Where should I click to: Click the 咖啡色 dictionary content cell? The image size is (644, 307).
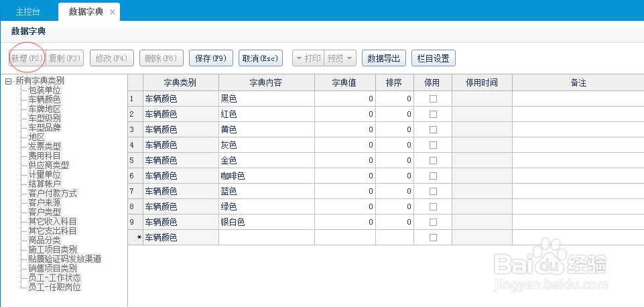(x=267, y=176)
